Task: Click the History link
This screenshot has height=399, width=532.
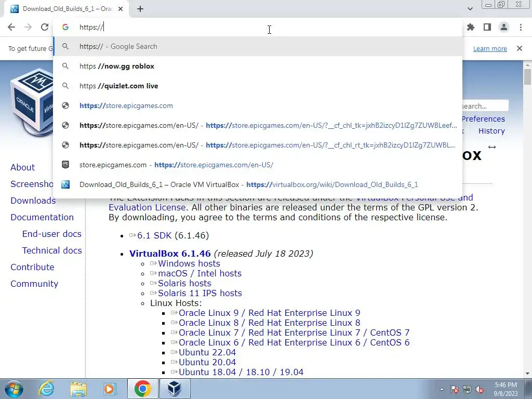Action: tap(491, 131)
